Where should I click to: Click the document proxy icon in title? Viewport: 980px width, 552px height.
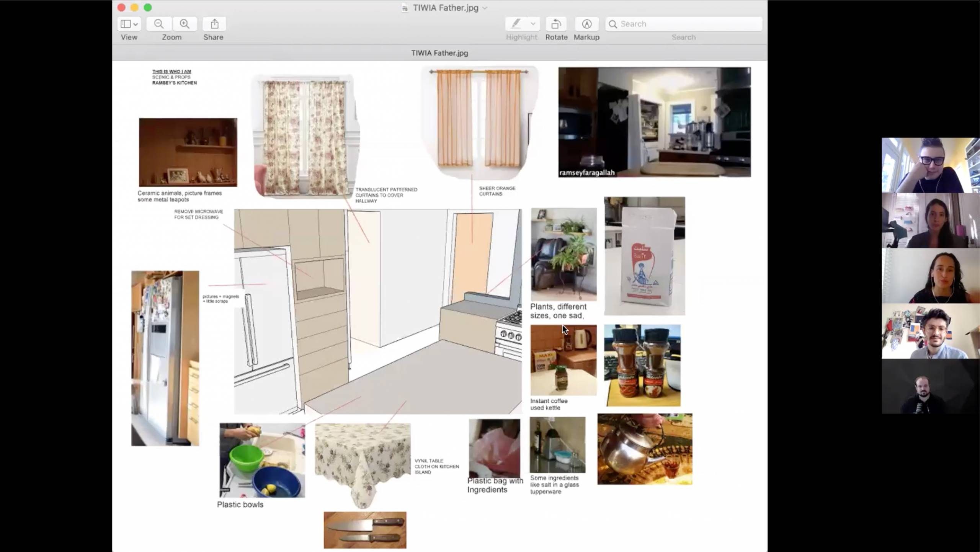[404, 8]
